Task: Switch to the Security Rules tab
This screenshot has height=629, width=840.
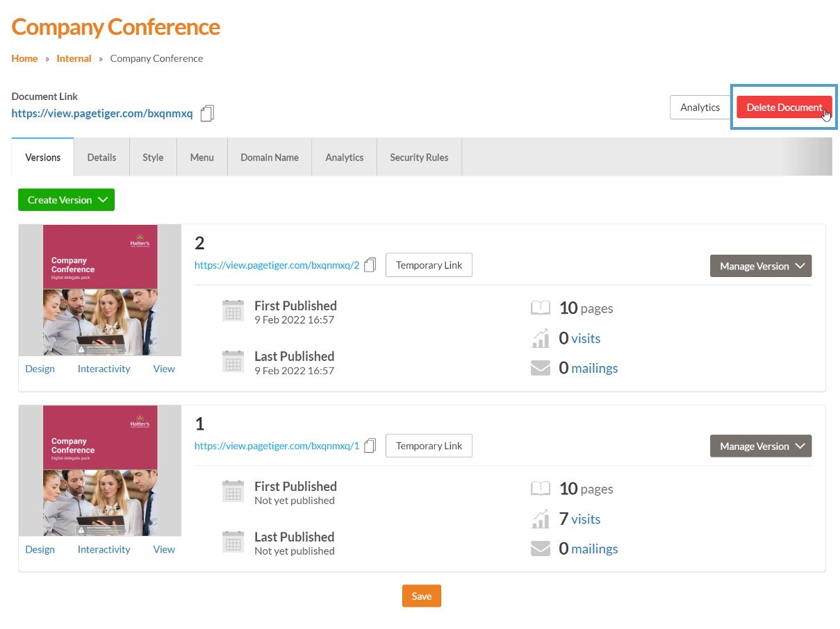Action: pyautogui.click(x=419, y=158)
